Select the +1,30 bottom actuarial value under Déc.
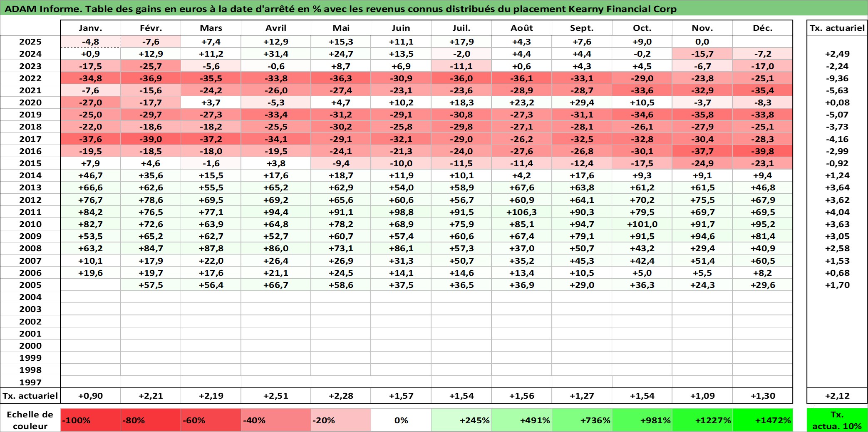The image size is (868, 432). pos(763,396)
